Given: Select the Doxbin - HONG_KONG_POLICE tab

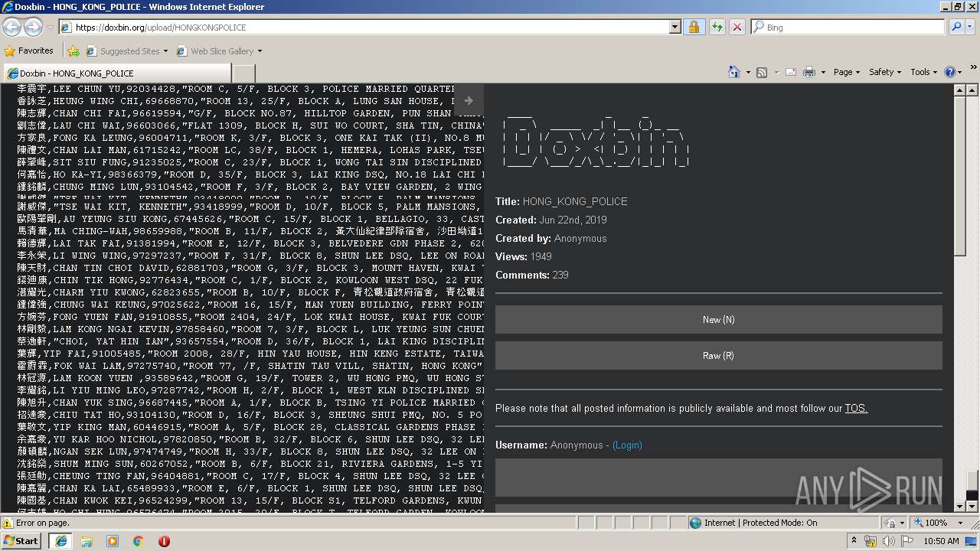Looking at the screenshot, I should (x=116, y=73).
